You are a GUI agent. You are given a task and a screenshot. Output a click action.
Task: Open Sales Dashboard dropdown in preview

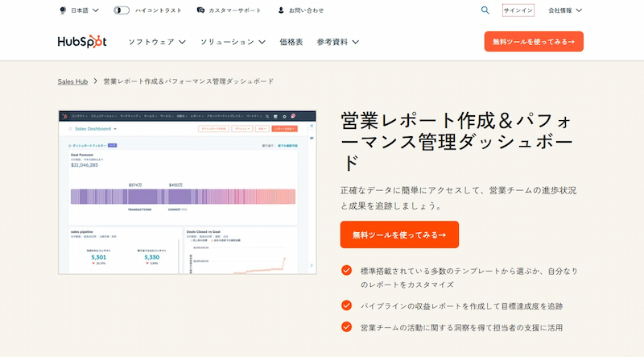point(115,129)
